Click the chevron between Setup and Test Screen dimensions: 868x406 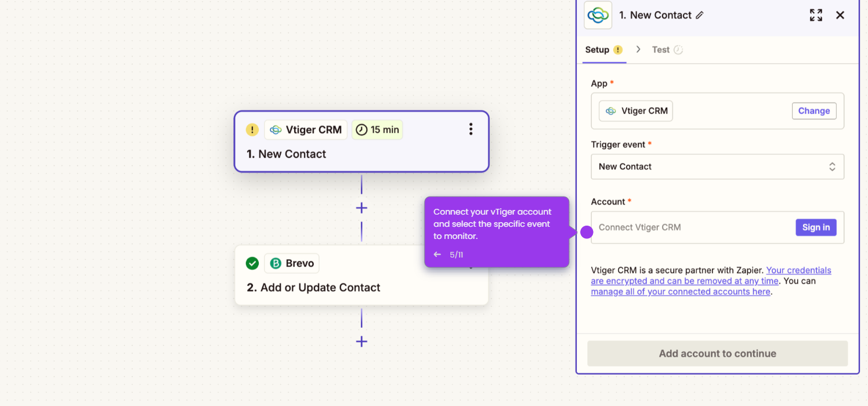[638, 49]
